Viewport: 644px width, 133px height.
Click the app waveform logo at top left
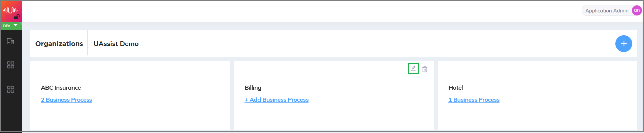point(10,10)
